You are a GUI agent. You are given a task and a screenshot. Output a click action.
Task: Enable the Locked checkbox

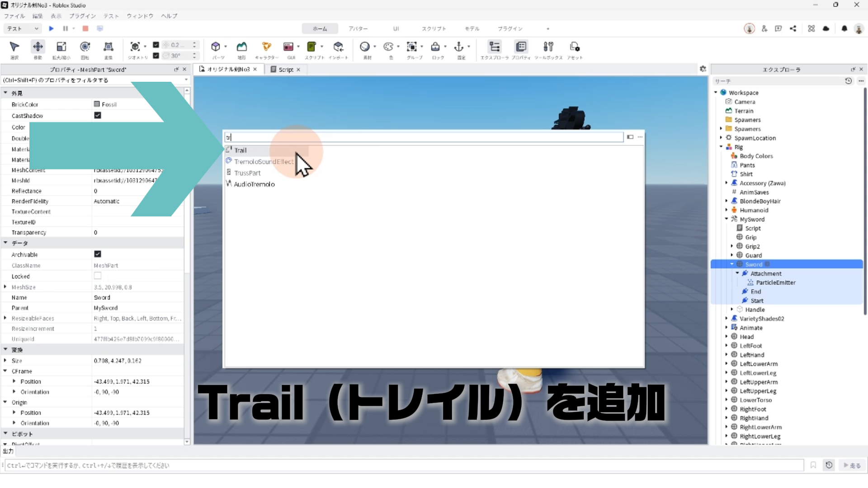click(x=98, y=276)
